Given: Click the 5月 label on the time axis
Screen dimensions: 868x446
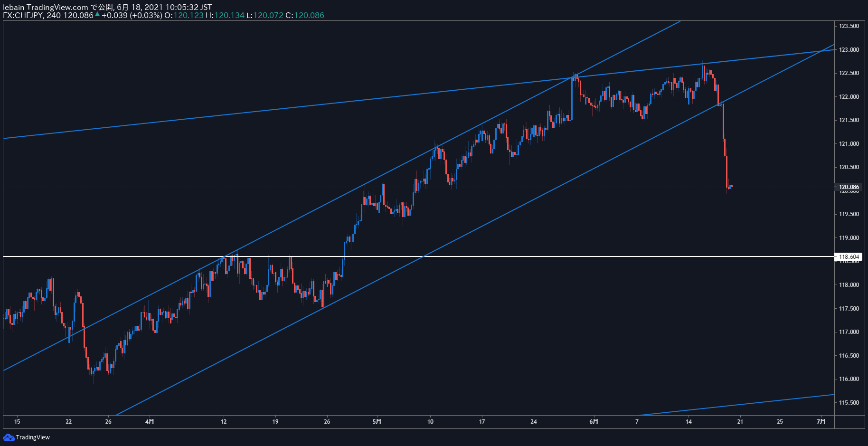Looking at the screenshot, I should (x=377, y=422).
